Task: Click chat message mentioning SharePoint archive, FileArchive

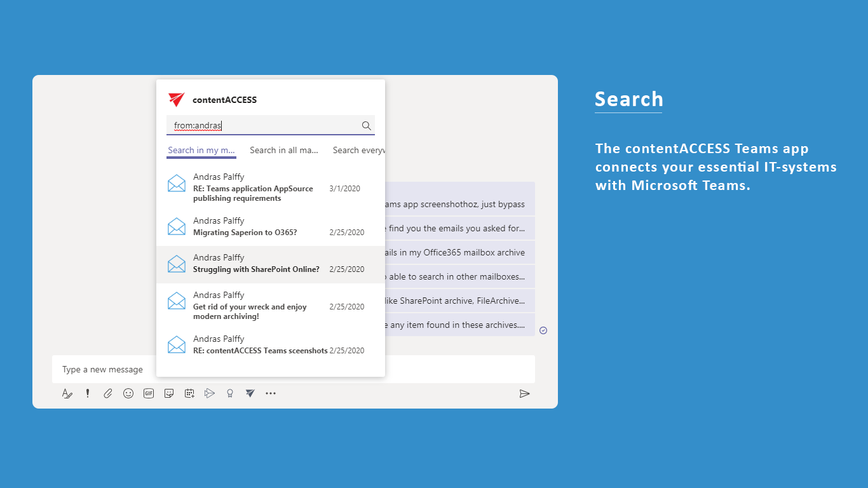Action: [x=460, y=301]
